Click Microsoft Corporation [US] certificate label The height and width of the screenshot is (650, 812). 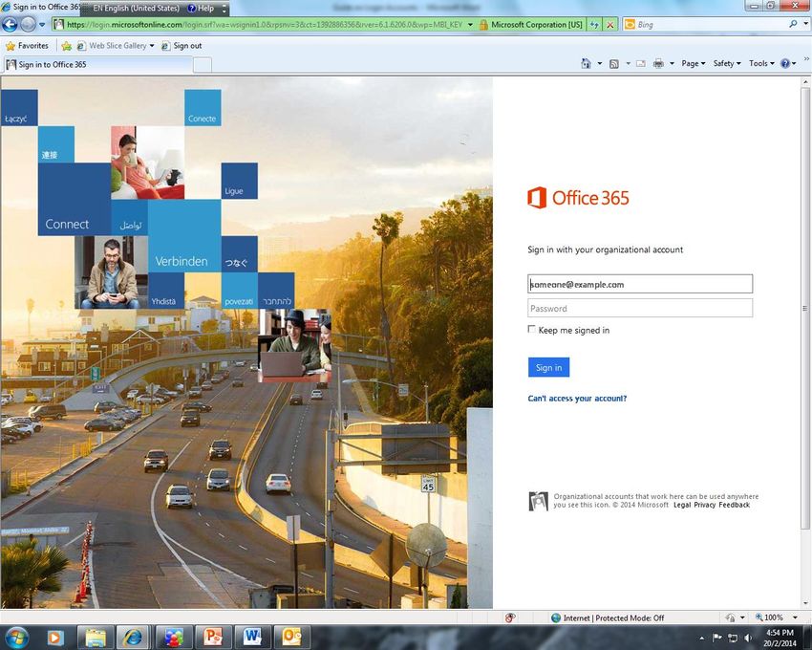[537, 24]
